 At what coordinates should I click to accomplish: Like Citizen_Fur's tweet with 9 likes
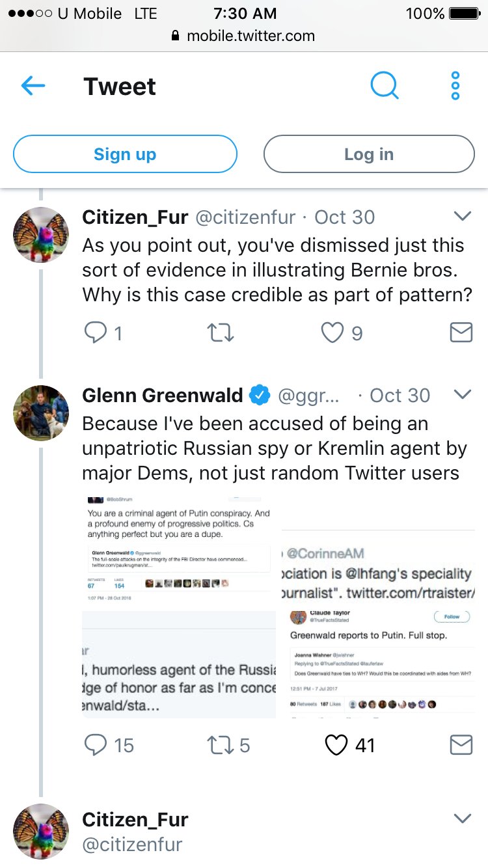tap(332, 333)
